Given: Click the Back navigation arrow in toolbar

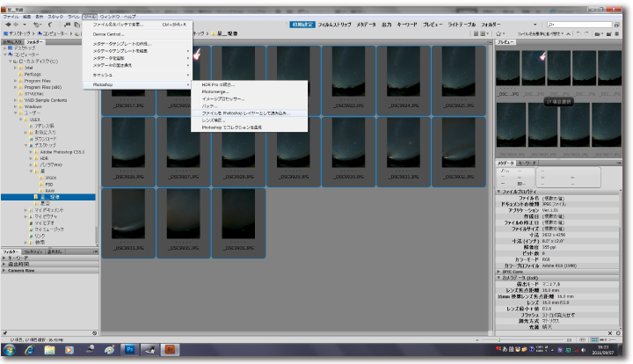Looking at the screenshot, I should (x=7, y=25).
